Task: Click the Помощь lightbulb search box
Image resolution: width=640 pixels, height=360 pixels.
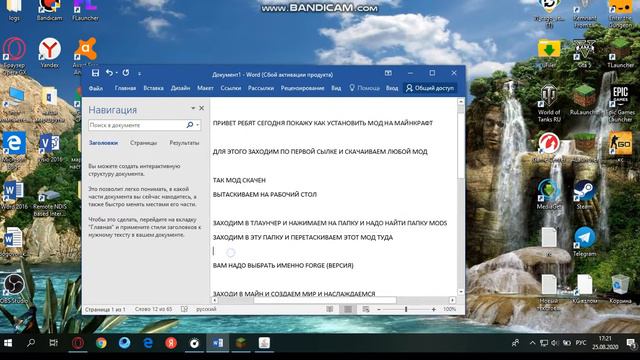Action: [x=364, y=88]
